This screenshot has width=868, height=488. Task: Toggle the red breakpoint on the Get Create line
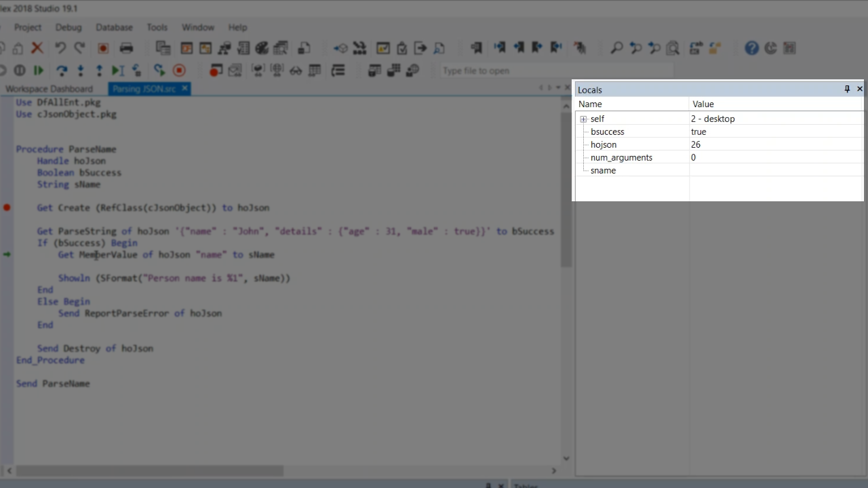click(7, 208)
